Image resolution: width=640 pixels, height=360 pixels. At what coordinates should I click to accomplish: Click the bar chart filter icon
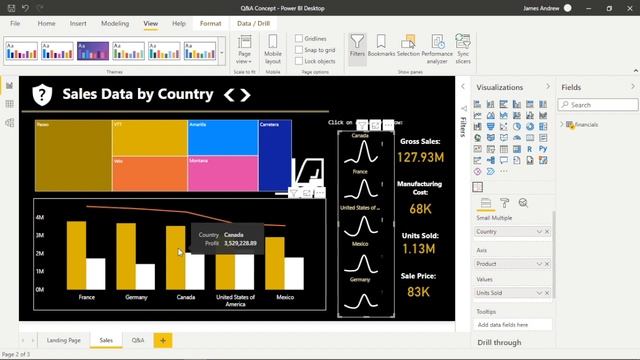click(293, 193)
